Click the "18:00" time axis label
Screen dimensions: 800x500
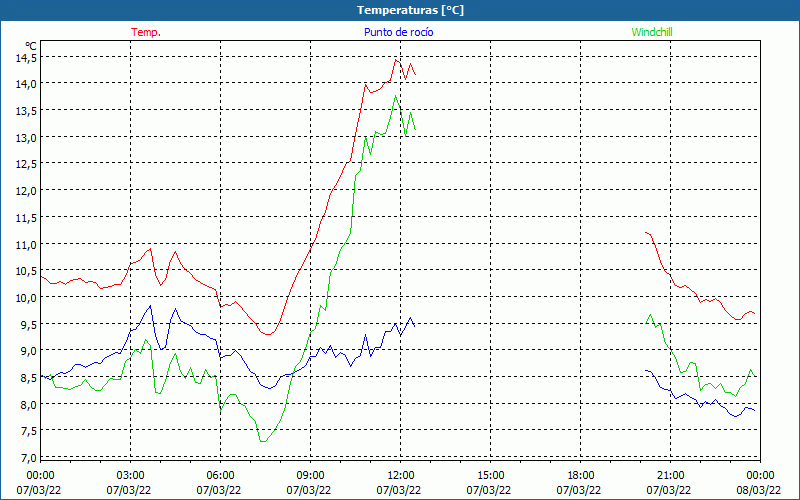(580, 476)
